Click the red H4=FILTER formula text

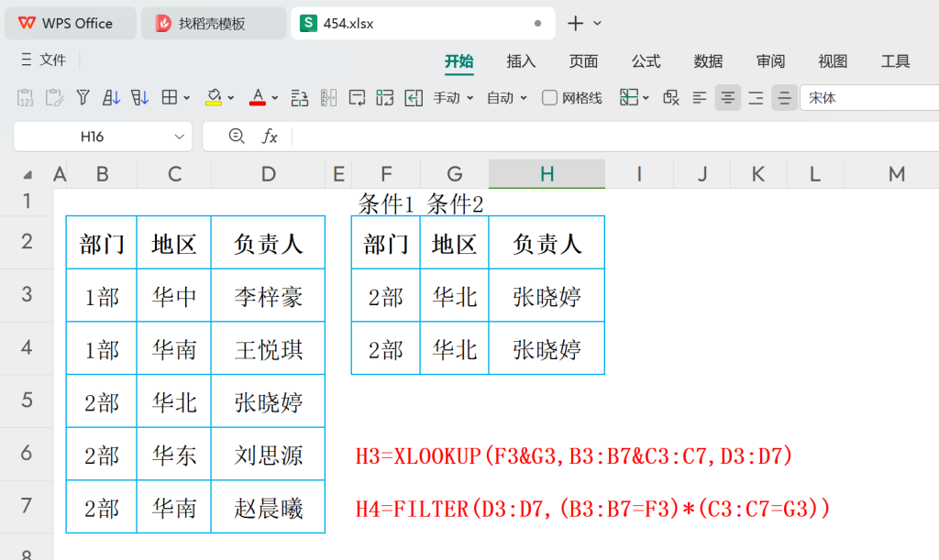pyautogui.click(x=593, y=509)
